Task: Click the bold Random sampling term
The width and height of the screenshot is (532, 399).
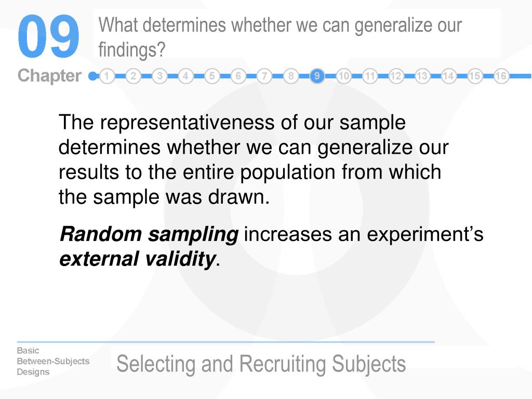Action: (149, 235)
